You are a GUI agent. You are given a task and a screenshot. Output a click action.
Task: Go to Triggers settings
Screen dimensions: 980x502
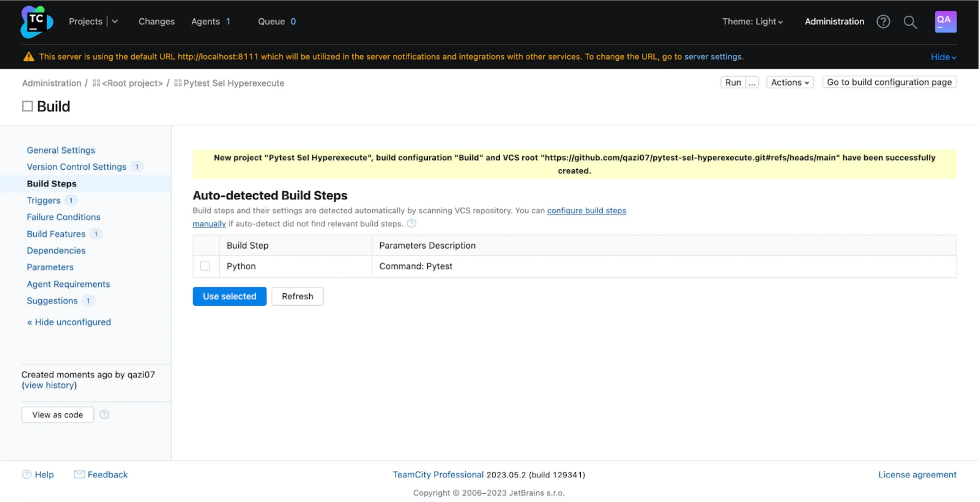pos(43,200)
